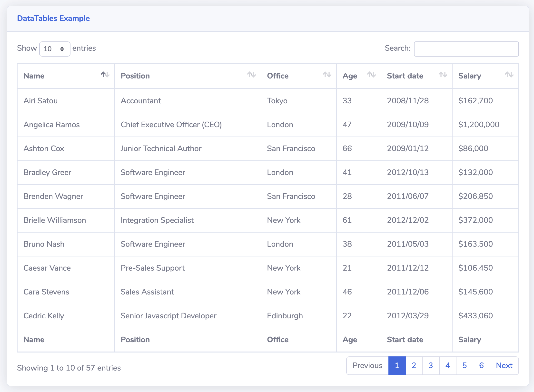This screenshot has width=534, height=392.
Task: Click the Name column sort arrows icon
Action: [x=105, y=75]
